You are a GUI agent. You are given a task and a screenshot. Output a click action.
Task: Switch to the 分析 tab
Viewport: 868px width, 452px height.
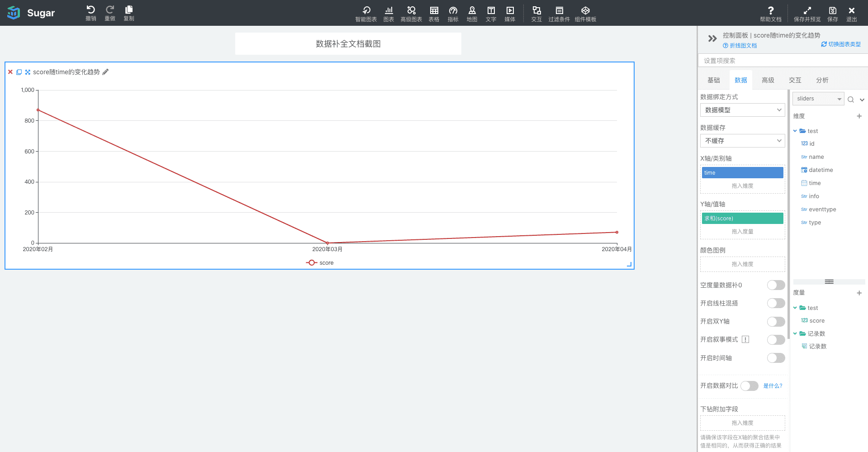[x=822, y=80]
